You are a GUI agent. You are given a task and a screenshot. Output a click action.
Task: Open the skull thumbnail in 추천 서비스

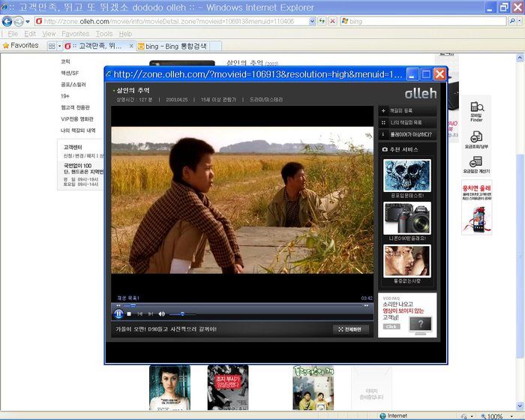pos(407,175)
